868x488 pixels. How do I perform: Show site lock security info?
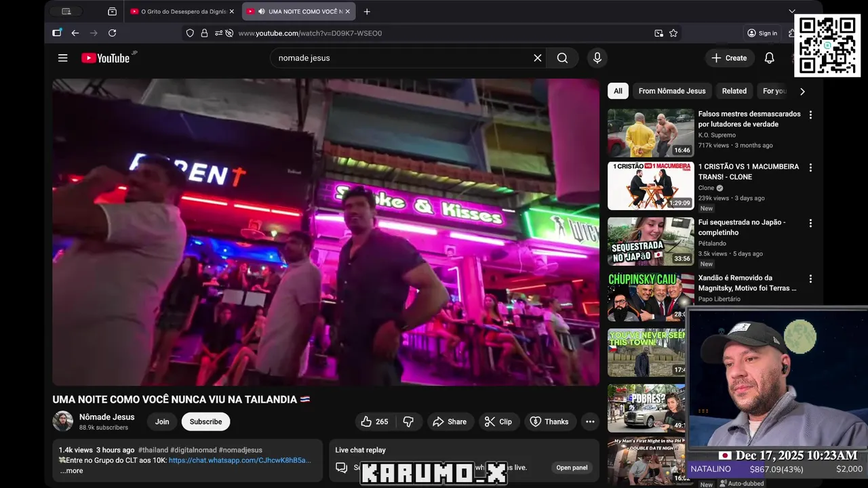point(204,33)
